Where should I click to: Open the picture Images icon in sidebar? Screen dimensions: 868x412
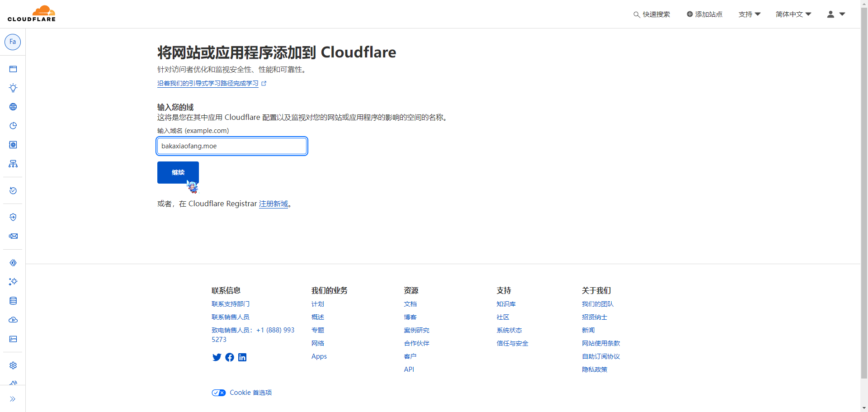coord(13,339)
